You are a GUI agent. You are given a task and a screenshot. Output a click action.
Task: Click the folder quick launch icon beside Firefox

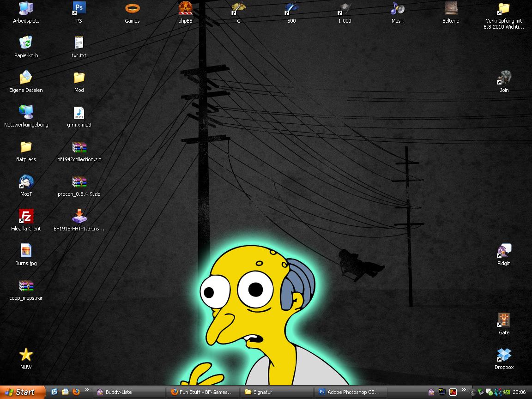click(x=65, y=392)
